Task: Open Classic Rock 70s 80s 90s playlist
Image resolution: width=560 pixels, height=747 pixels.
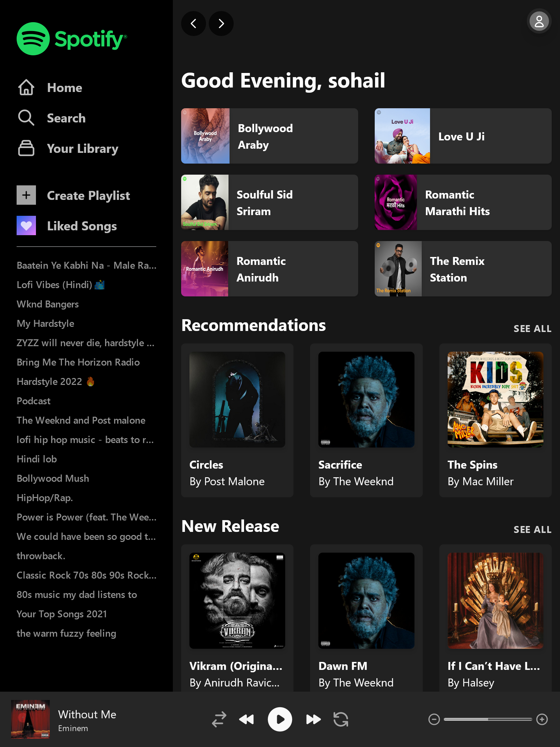Action: [86, 575]
